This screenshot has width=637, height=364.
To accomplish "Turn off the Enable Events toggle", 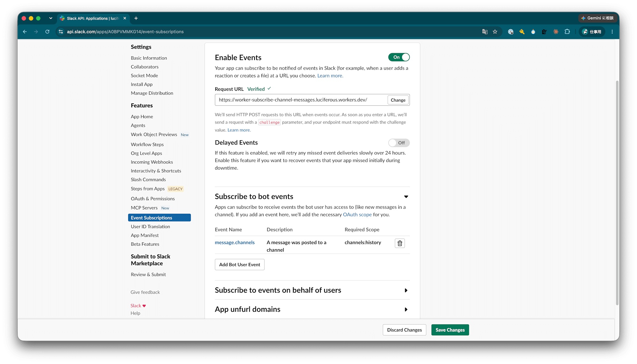I will click(399, 57).
